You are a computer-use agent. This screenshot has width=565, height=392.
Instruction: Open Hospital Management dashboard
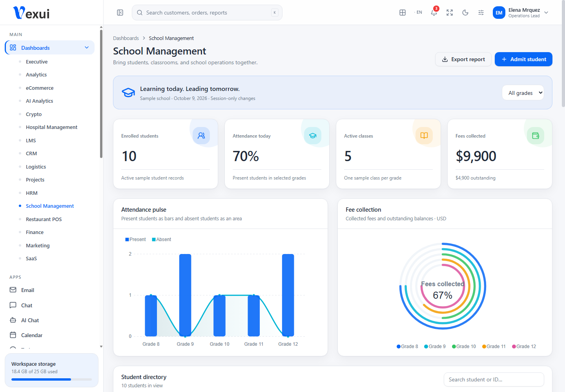coord(51,127)
